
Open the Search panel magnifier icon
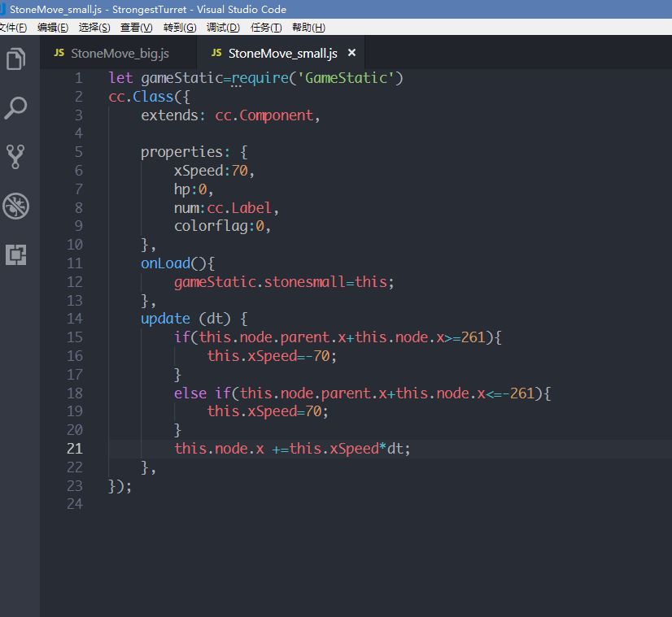click(15, 108)
